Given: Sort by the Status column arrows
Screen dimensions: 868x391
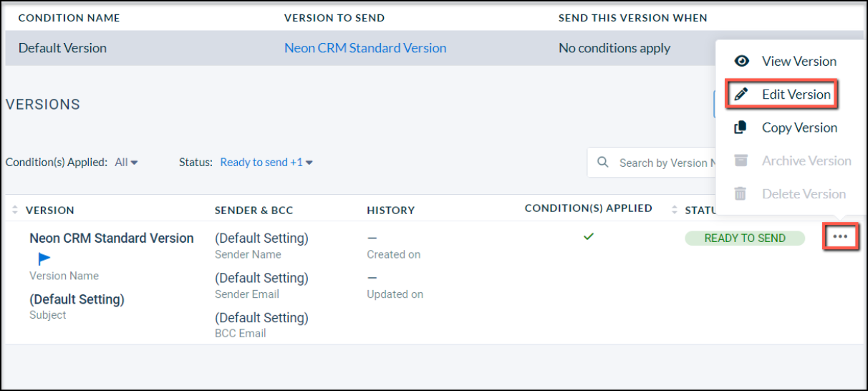Looking at the screenshot, I should coord(675,210).
